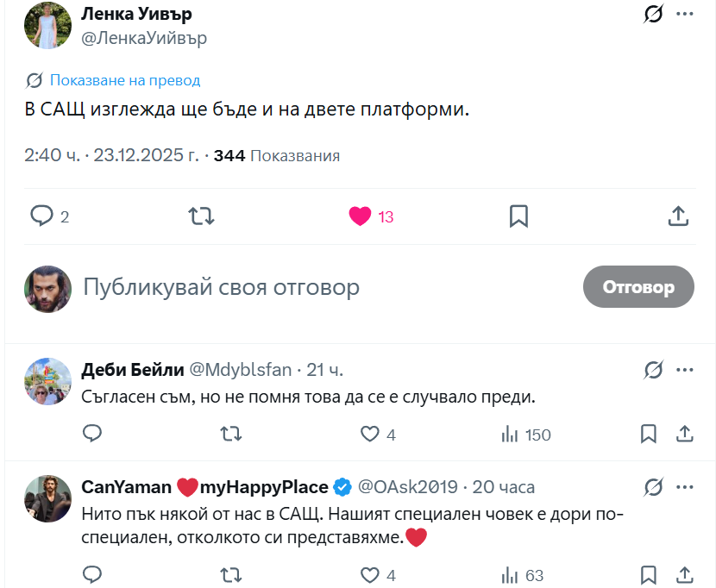
Task: Open more options on Деби Бейли's reply
Action: coord(685,370)
